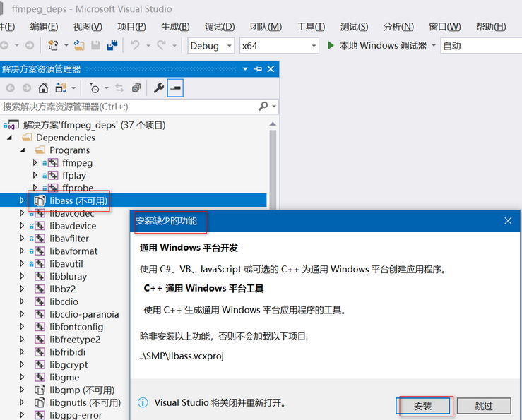Select the solution 'ffmpeg_deps' root node

coord(94,125)
